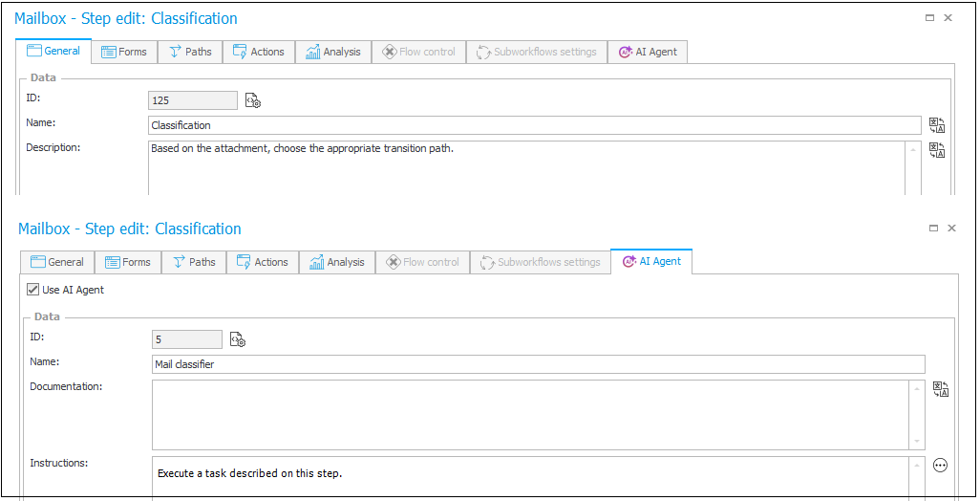Viewport: 980px width, 501px height.
Task: Click the settings icon beside ID 125
Action: click(x=252, y=100)
